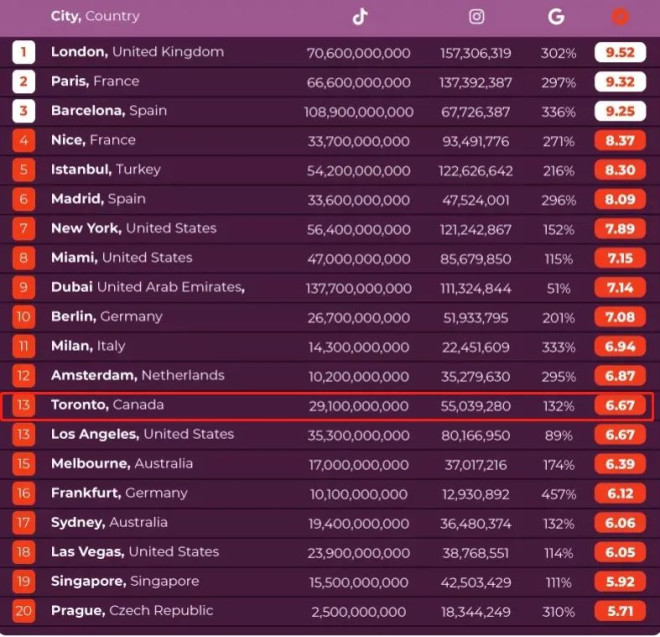This screenshot has height=637, width=660.
Task: Click the 8.30 score badge for Istanbul
Action: pos(620,170)
